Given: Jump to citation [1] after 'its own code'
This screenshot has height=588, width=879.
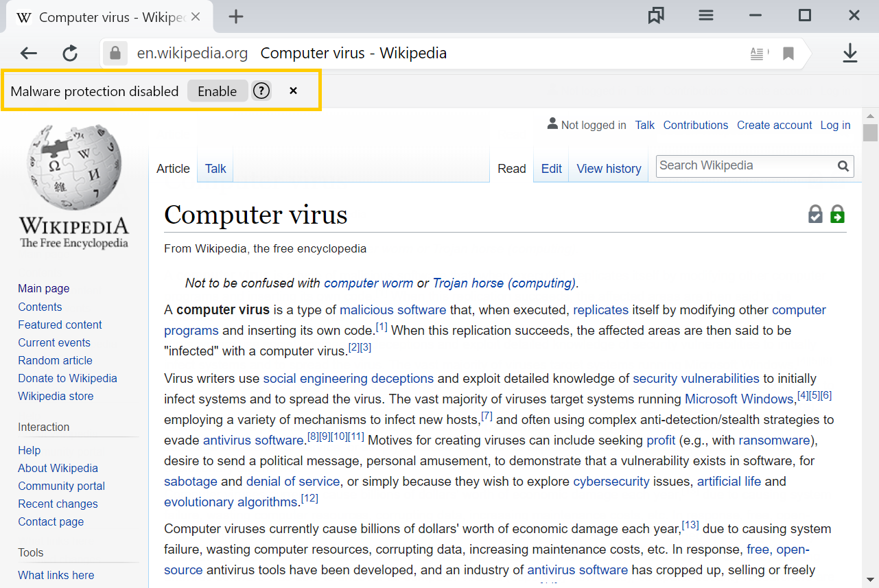Looking at the screenshot, I should click(382, 327).
